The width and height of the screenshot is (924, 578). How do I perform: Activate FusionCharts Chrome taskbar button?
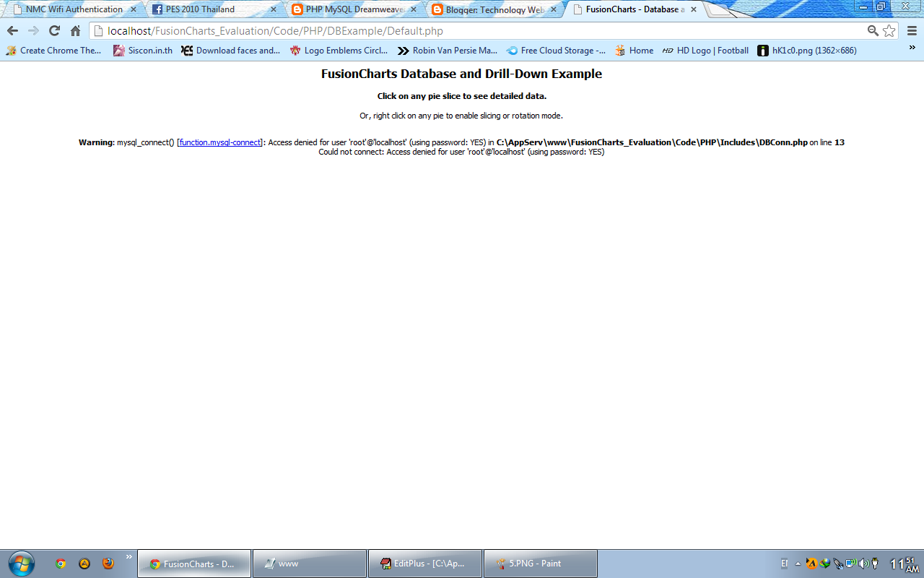click(x=194, y=564)
